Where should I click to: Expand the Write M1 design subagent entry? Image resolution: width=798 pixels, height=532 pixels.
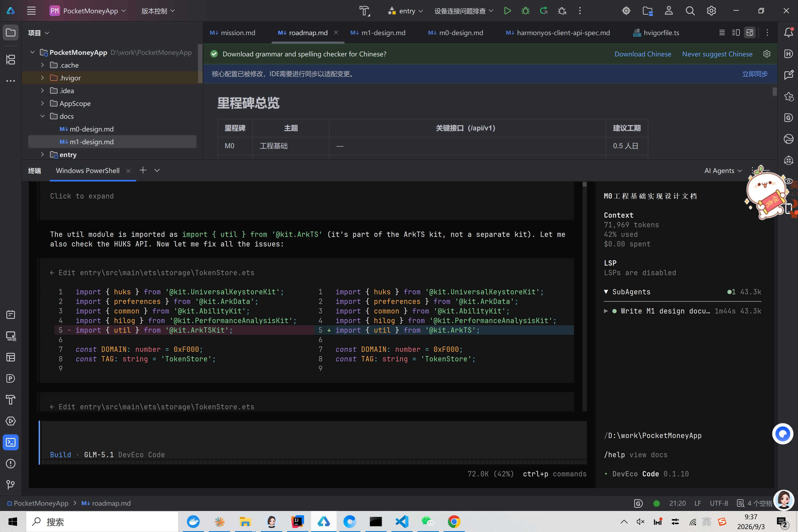click(606, 311)
